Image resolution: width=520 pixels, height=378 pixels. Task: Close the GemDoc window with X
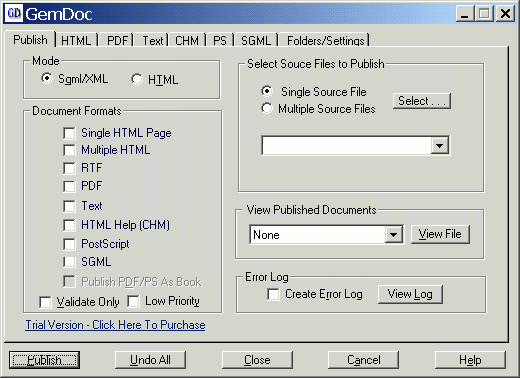click(505, 14)
